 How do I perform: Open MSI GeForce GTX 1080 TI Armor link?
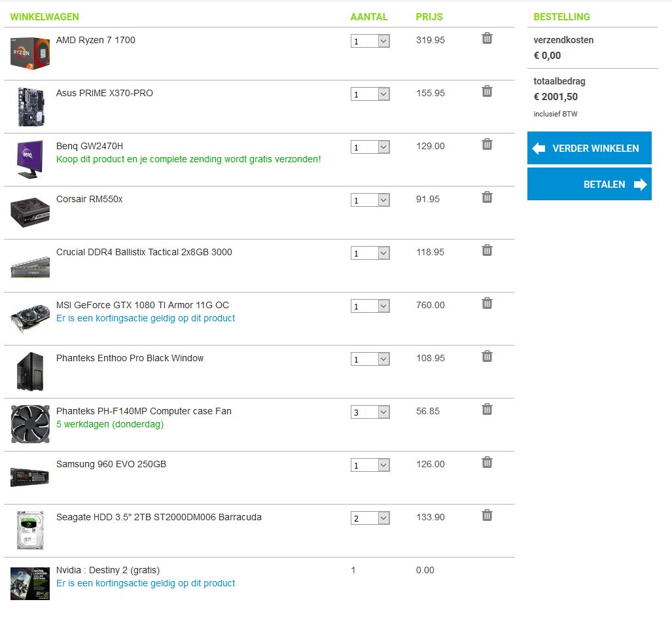click(143, 305)
